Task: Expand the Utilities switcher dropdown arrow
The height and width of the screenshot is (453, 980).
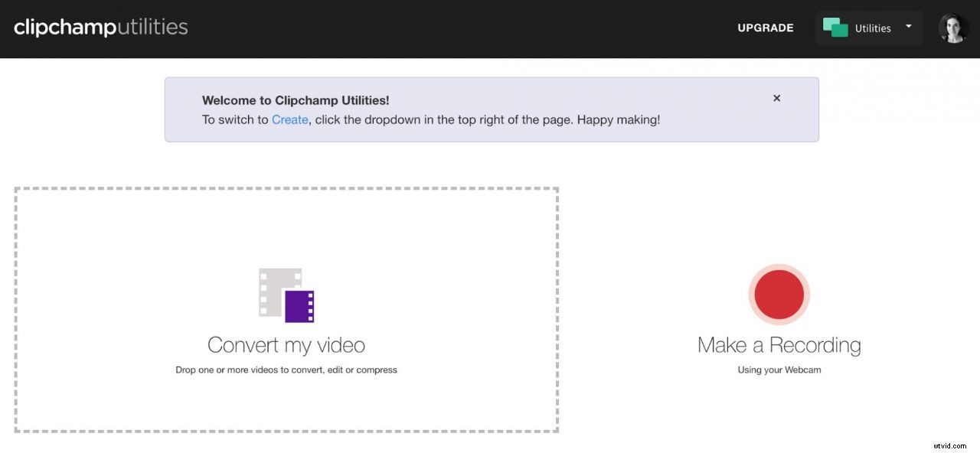Action: tap(908, 28)
